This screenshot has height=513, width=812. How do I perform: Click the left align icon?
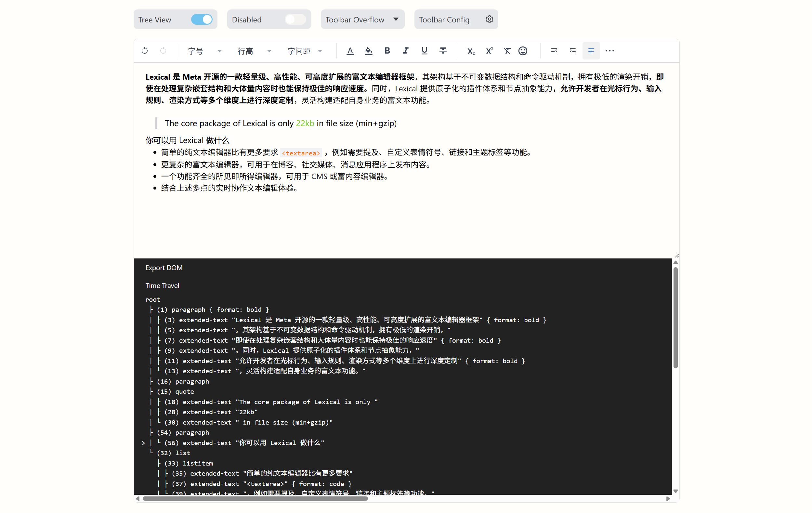tap(591, 51)
